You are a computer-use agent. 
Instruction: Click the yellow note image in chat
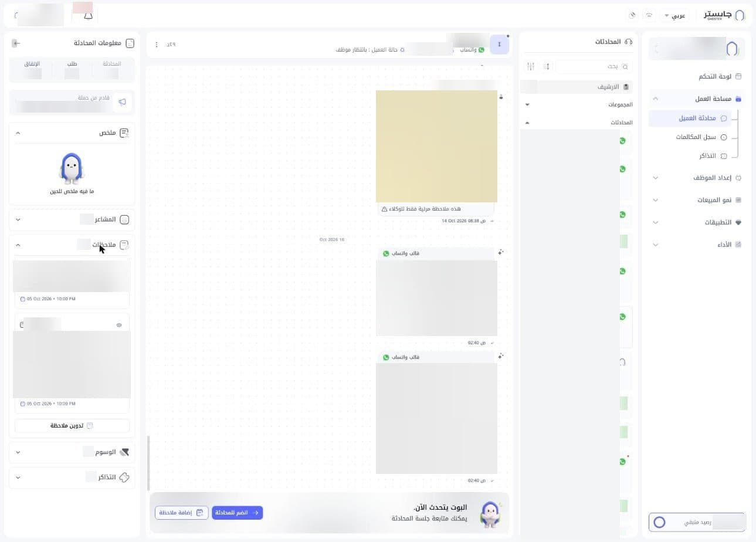point(436,146)
